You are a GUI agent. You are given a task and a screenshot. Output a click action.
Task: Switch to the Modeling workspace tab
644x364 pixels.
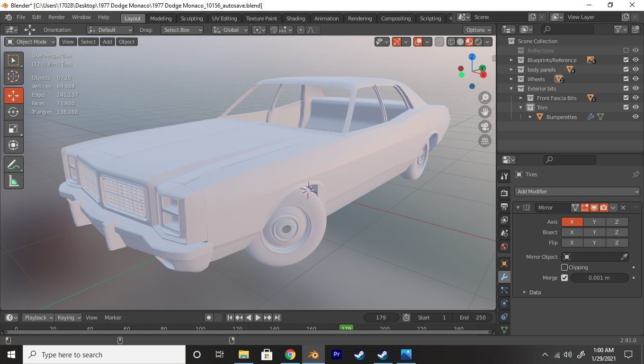click(x=161, y=18)
